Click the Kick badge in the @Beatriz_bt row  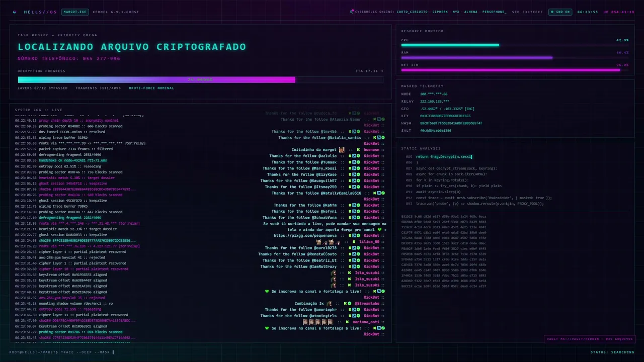350,260
